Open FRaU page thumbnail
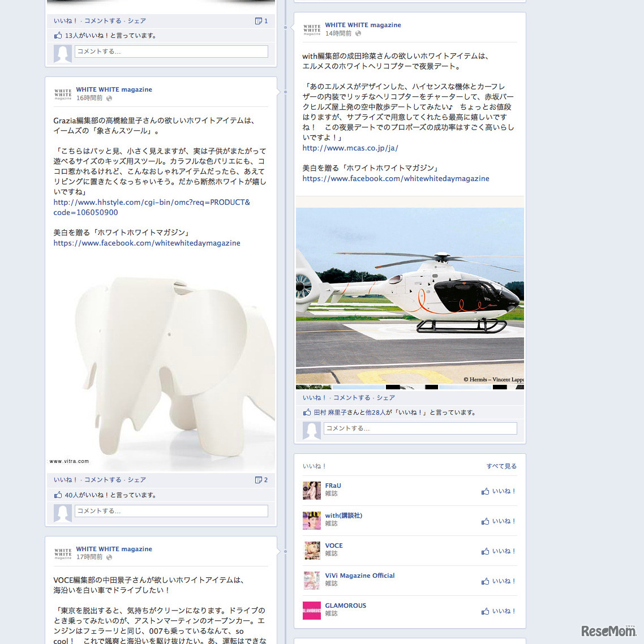The image size is (644, 644). tap(312, 491)
